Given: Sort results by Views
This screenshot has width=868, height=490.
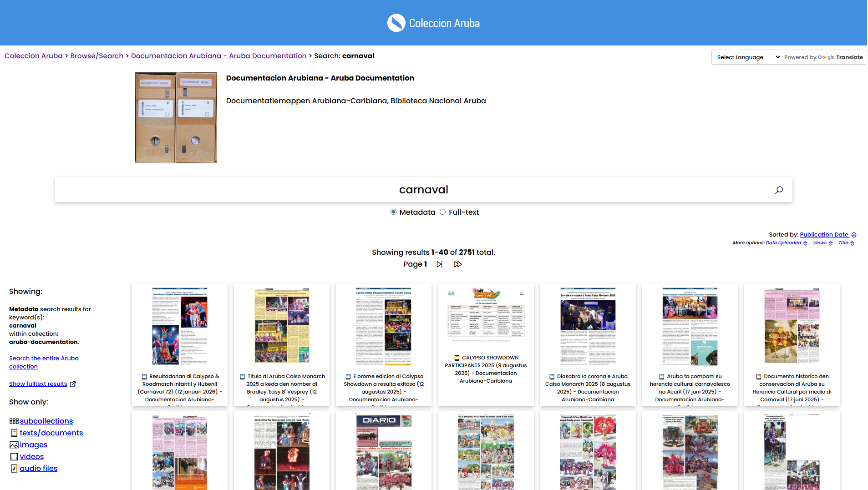Looking at the screenshot, I should coord(819,243).
